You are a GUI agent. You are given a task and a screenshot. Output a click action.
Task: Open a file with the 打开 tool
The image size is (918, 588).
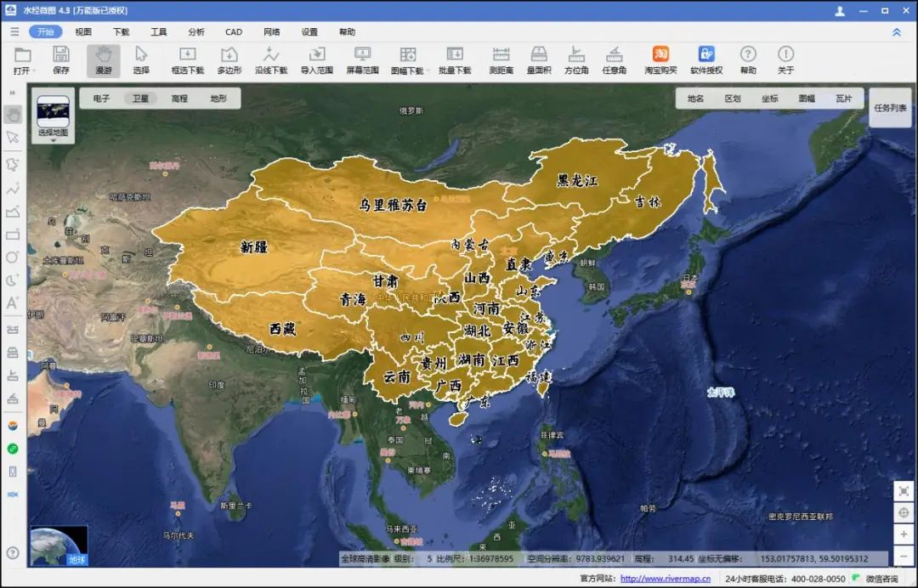click(x=22, y=61)
